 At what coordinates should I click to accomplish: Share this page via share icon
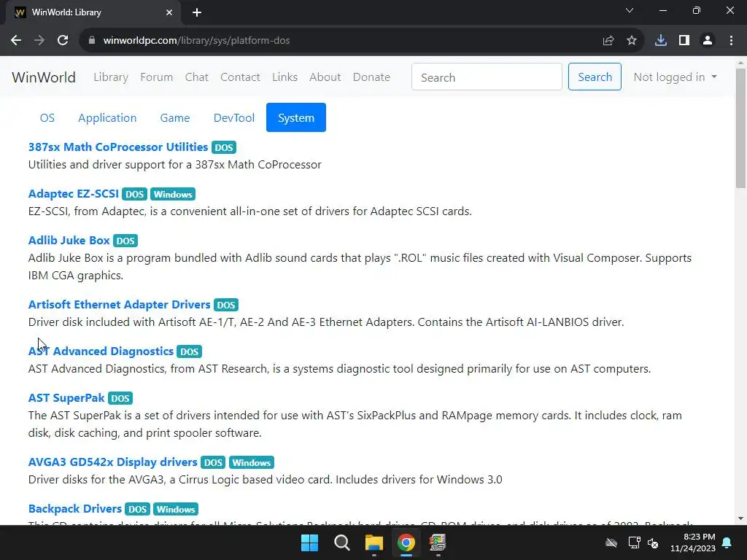click(x=608, y=41)
